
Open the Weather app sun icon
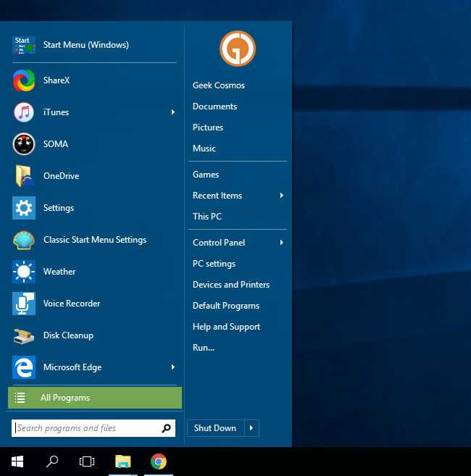point(24,272)
